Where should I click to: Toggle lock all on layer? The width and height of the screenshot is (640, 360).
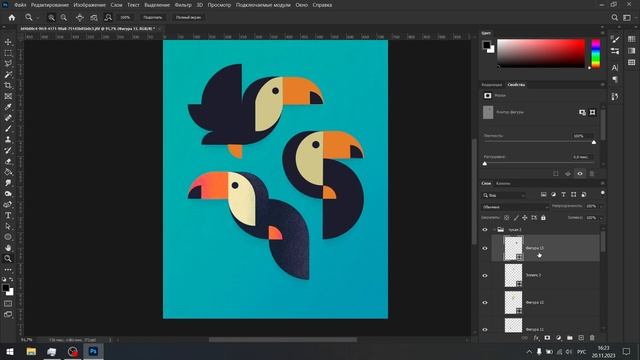click(543, 218)
